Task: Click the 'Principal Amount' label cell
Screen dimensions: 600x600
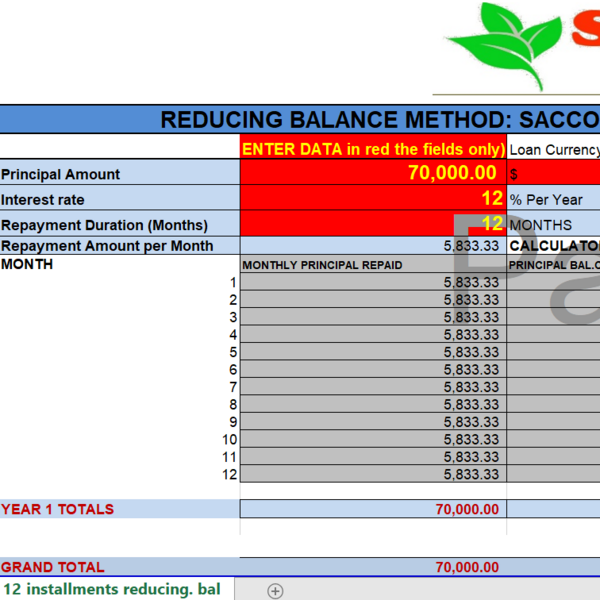Action: (x=120, y=173)
